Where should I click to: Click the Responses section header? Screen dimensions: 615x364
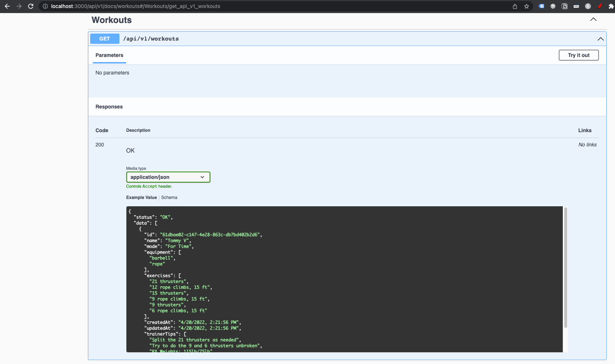[x=109, y=107]
